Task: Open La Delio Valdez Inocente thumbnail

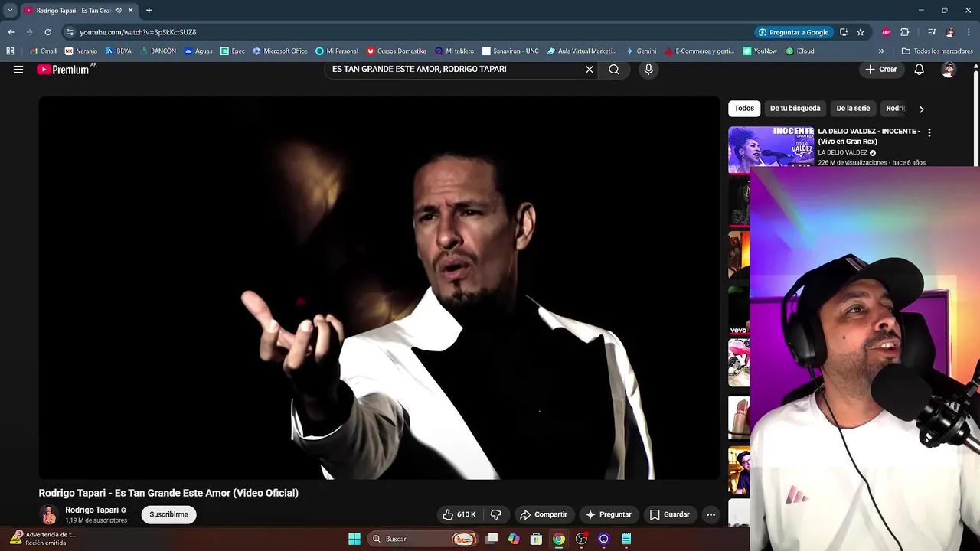Action: pos(771,149)
